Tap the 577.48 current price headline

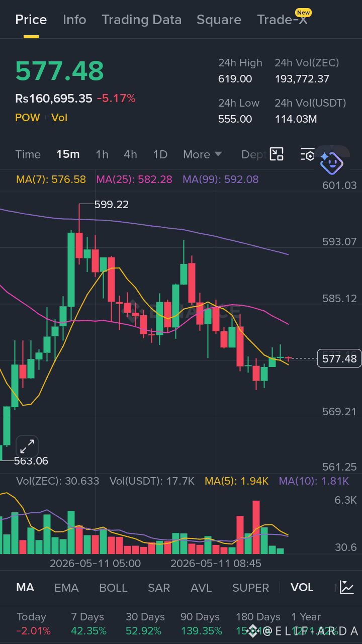tap(59, 71)
